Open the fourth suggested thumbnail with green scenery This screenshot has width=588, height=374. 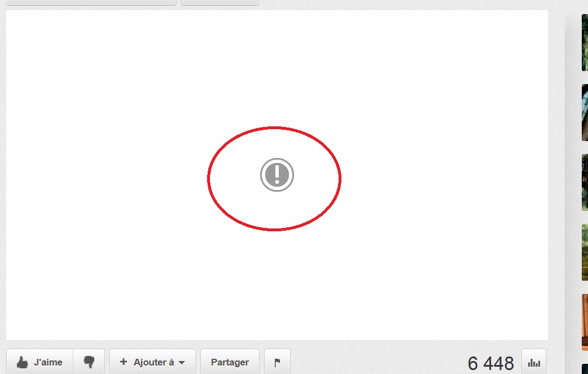(x=585, y=252)
